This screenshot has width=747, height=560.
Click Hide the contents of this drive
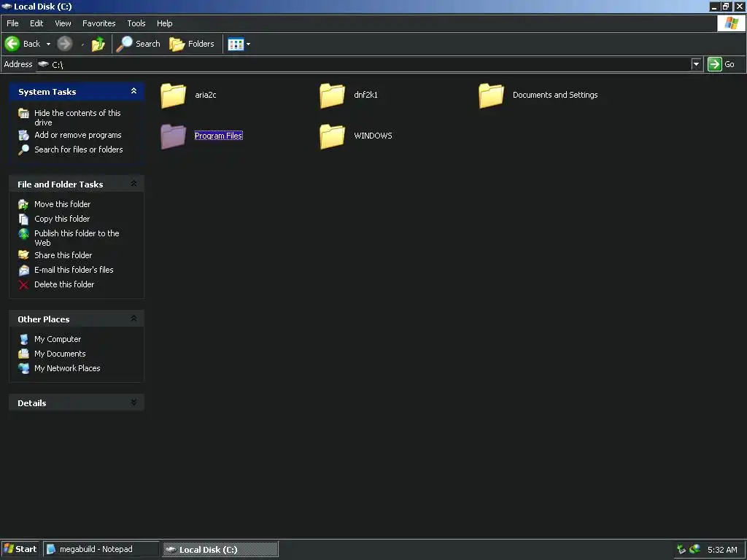(77, 117)
